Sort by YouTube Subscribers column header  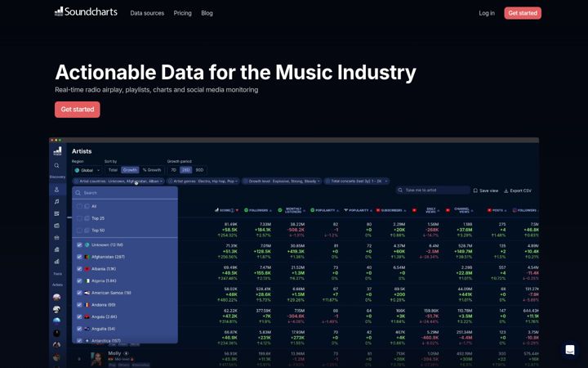391,210
